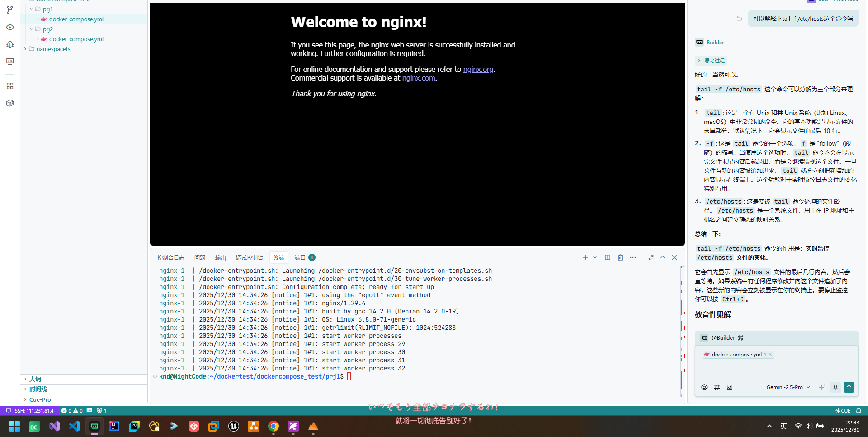Click the panel layout swap icon

click(651, 257)
